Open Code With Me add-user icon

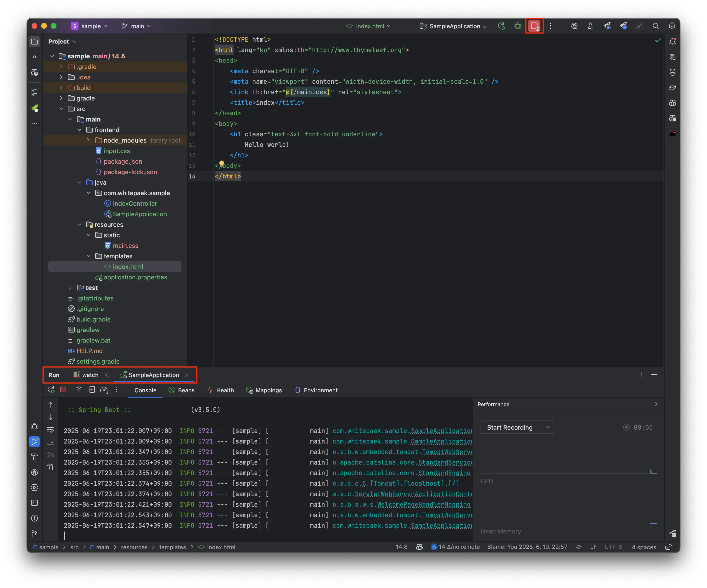pyautogui.click(x=591, y=26)
